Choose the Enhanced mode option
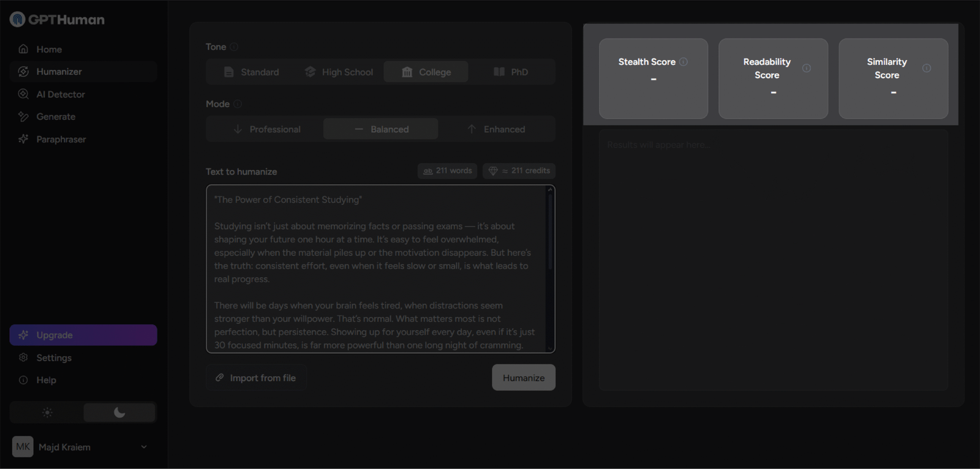 [x=496, y=129]
